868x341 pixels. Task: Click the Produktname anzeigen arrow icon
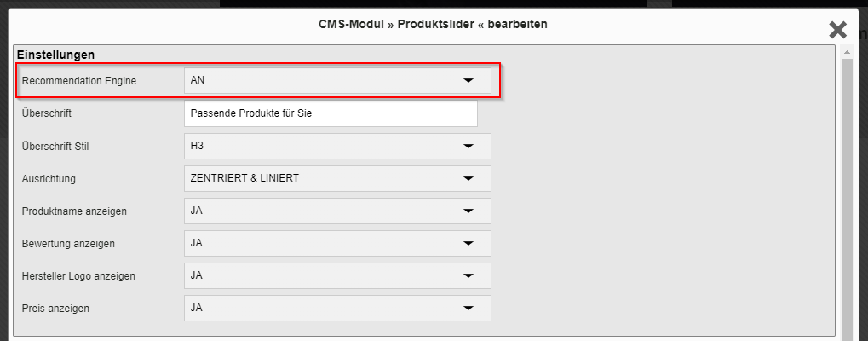(468, 211)
